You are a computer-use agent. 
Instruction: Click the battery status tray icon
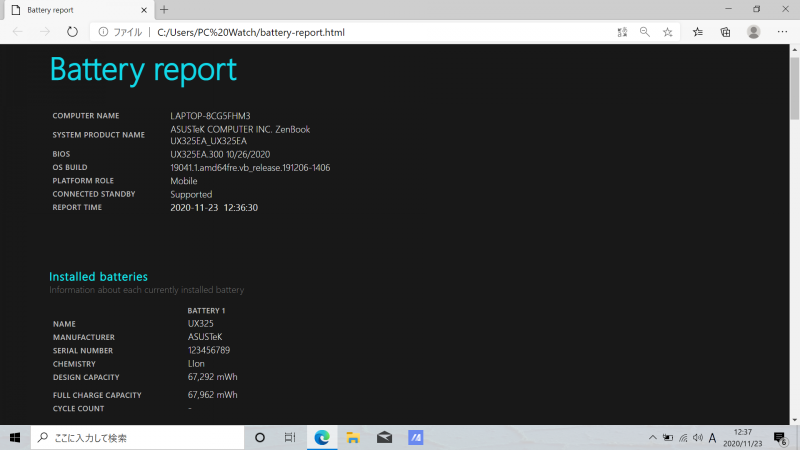coord(667,438)
